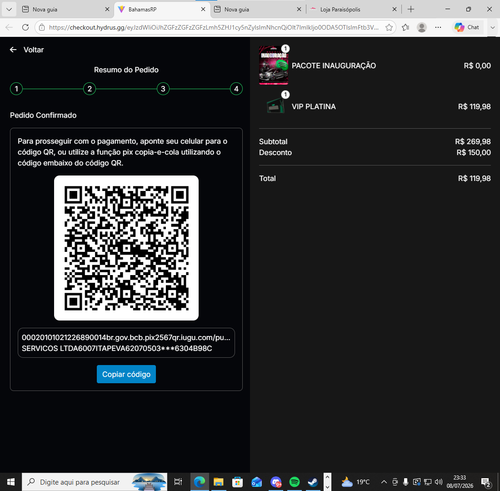Image resolution: width=500 pixels, height=491 pixels.
Task: Click the Copiar código button
Action: (126, 374)
